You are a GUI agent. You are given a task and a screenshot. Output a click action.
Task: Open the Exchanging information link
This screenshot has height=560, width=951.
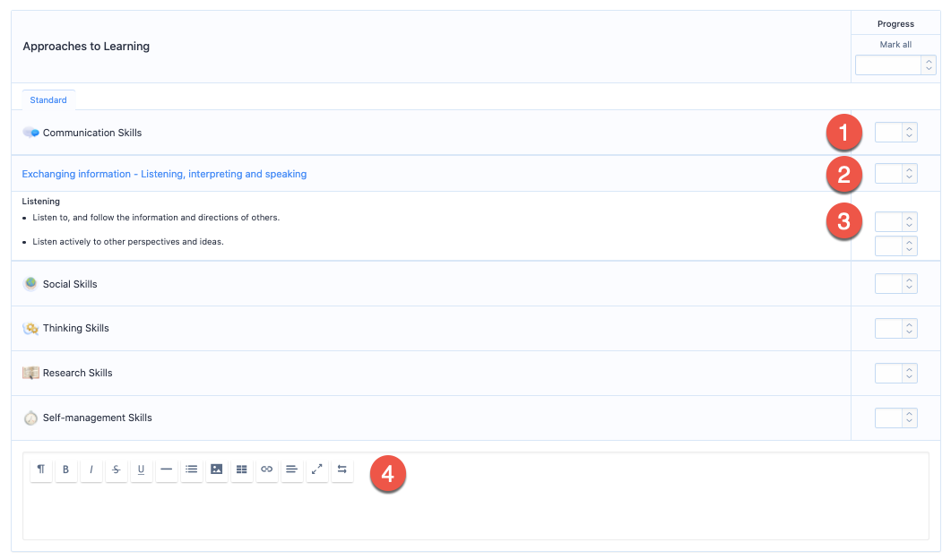[164, 174]
